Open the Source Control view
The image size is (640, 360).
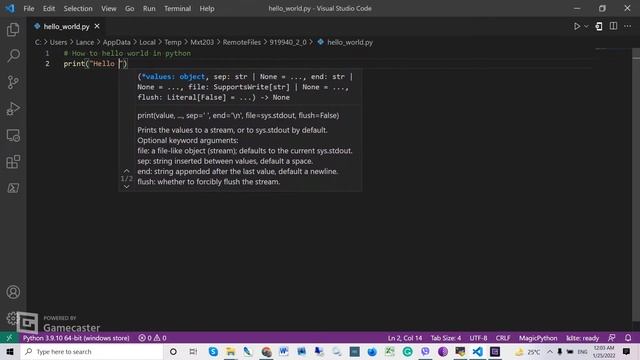(x=13, y=82)
